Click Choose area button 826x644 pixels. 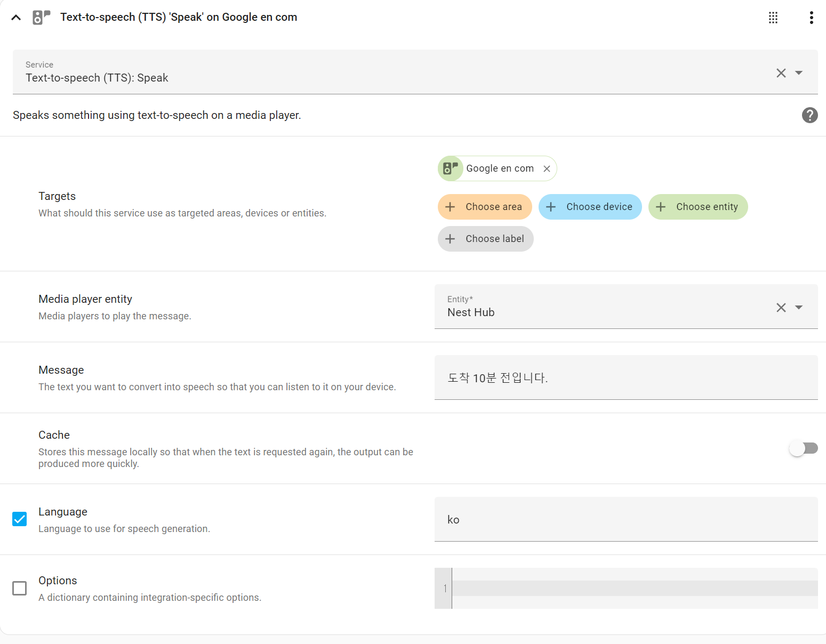coord(485,207)
